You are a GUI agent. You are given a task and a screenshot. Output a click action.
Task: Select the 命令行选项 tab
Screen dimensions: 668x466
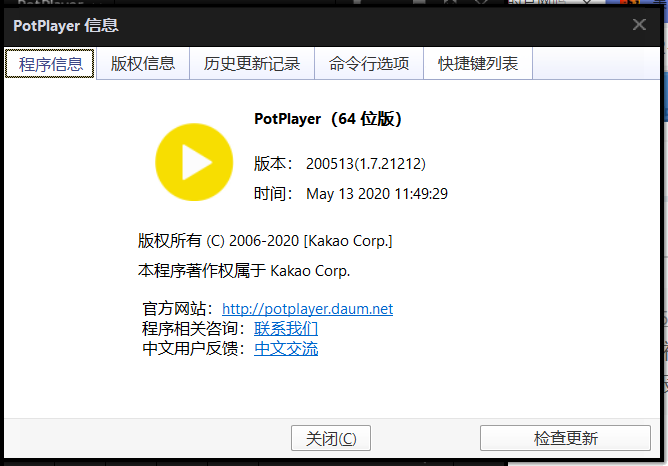tap(369, 64)
